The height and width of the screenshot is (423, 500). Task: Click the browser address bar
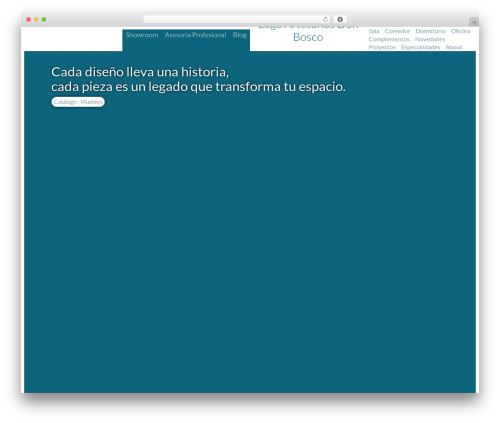236,19
